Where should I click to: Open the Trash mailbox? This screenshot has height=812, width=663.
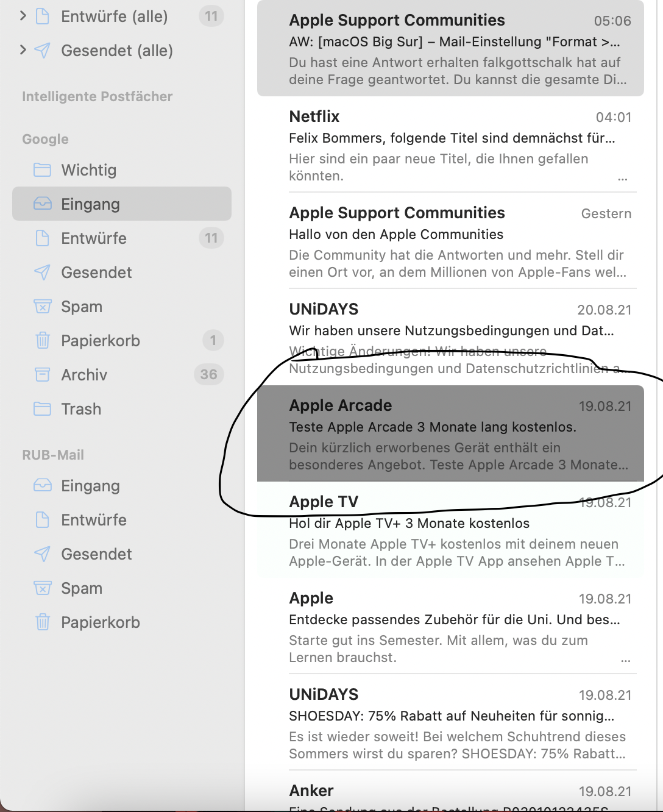click(122, 409)
